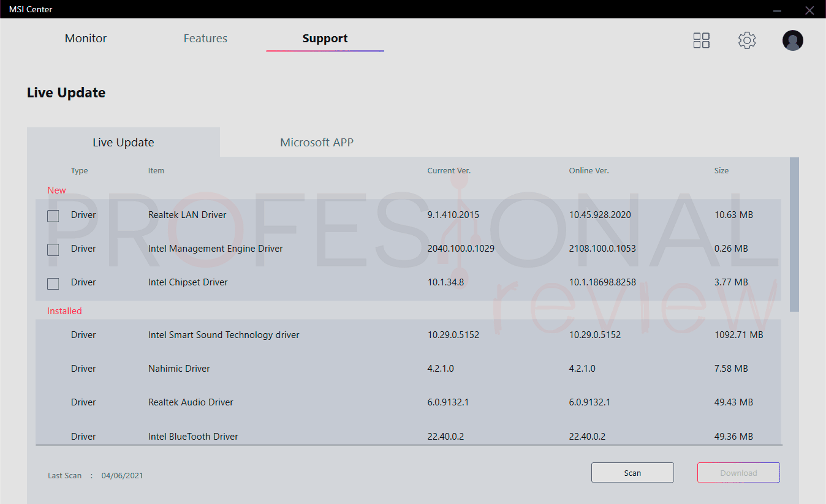Select the Live Update sub-tab
826x504 pixels.
[x=123, y=142]
